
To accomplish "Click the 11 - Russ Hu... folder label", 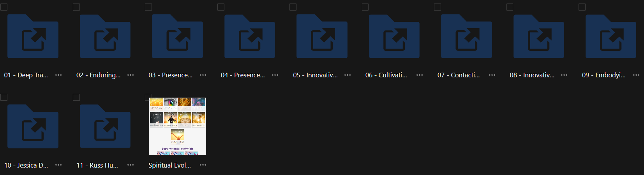I will pos(97,165).
